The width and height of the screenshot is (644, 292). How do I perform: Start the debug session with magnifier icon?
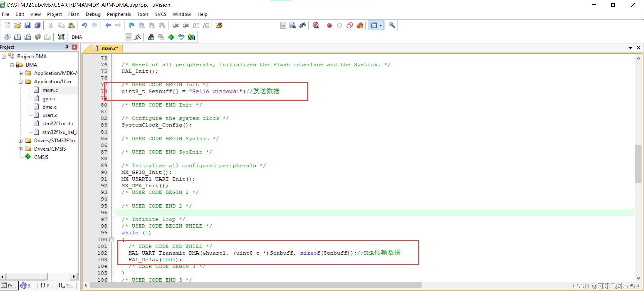click(316, 25)
